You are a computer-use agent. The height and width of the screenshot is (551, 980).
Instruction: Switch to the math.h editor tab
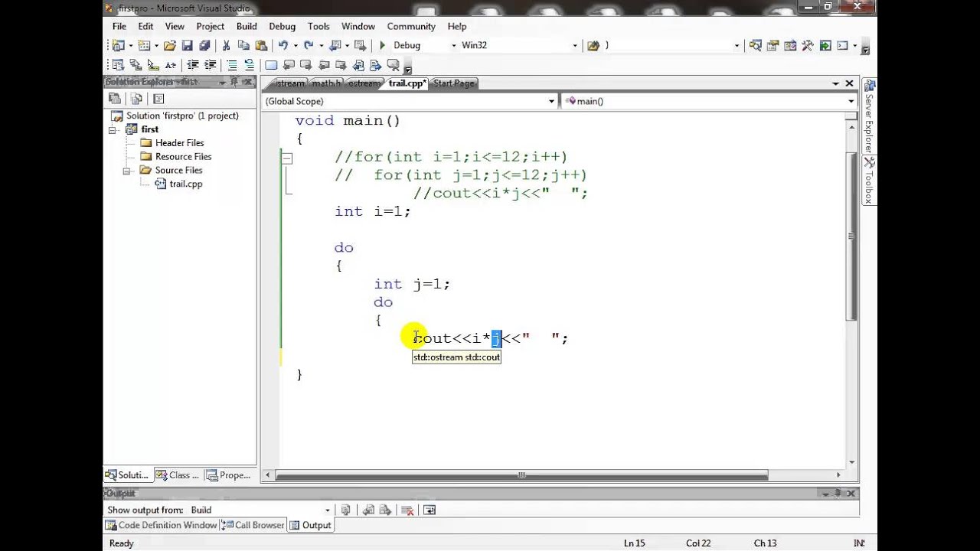326,83
